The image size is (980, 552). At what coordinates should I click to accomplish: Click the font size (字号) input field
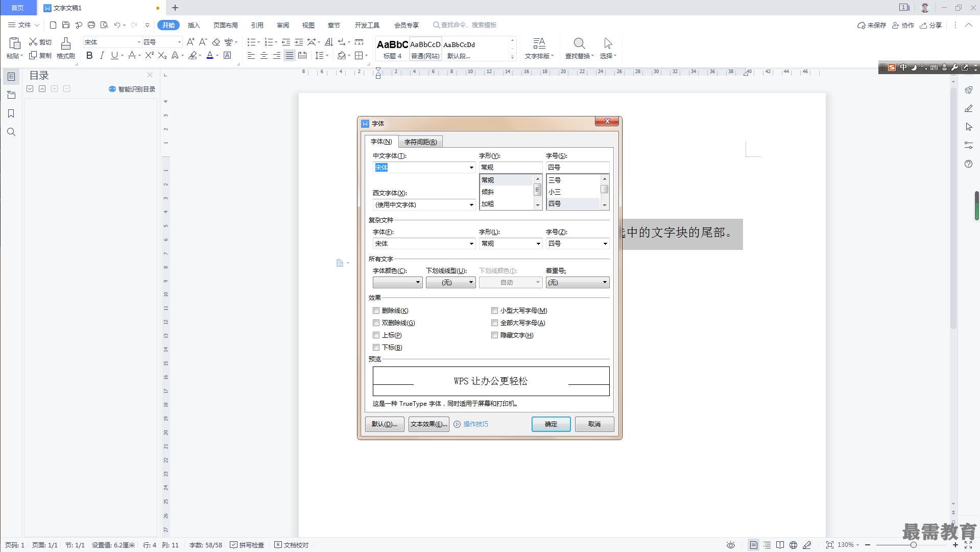click(x=578, y=168)
